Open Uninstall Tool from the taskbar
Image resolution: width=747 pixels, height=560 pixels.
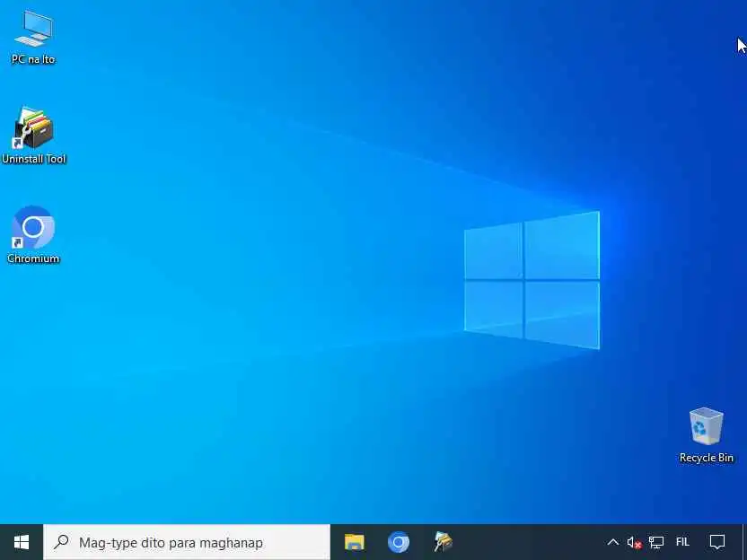point(443,542)
